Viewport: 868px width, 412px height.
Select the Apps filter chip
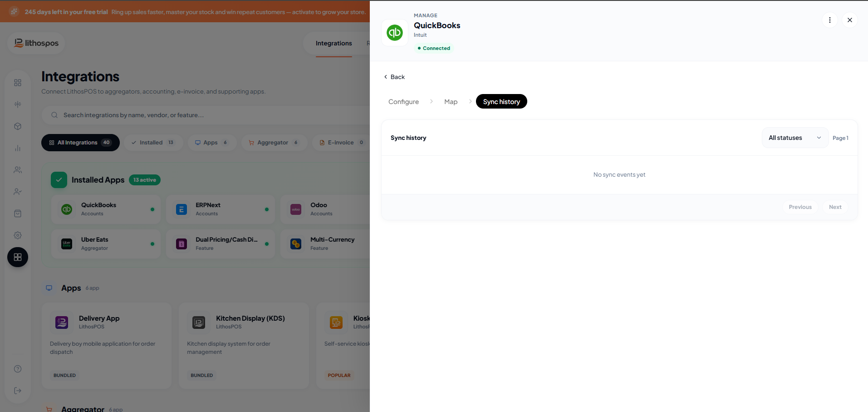point(212,143)
